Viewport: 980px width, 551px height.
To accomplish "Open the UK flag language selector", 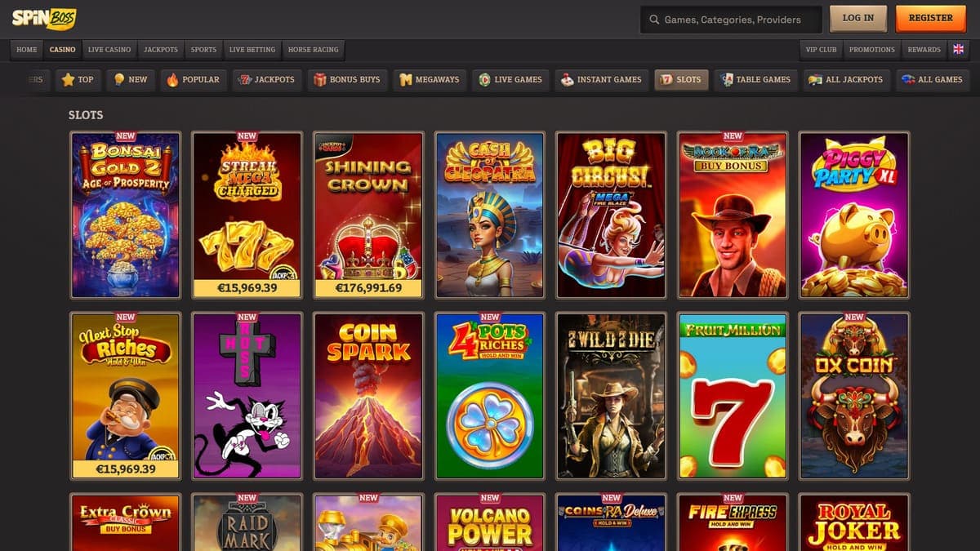I will click(958, 49).
